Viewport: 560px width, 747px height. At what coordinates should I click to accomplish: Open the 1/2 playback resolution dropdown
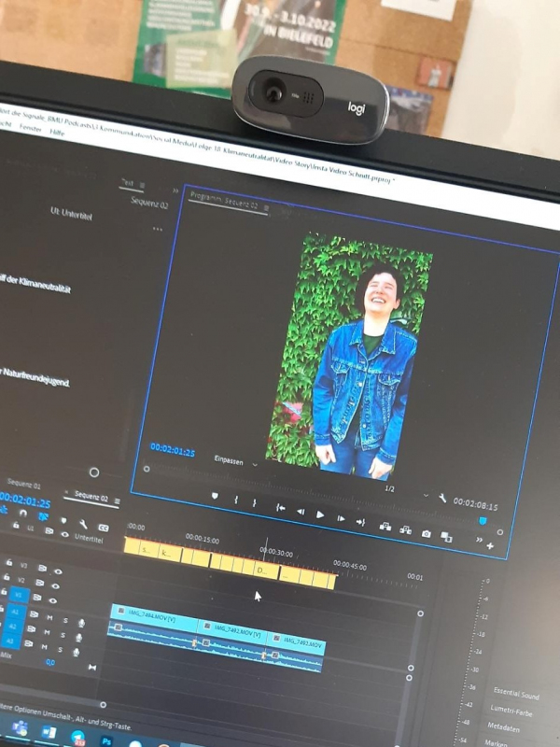(406, 492)
